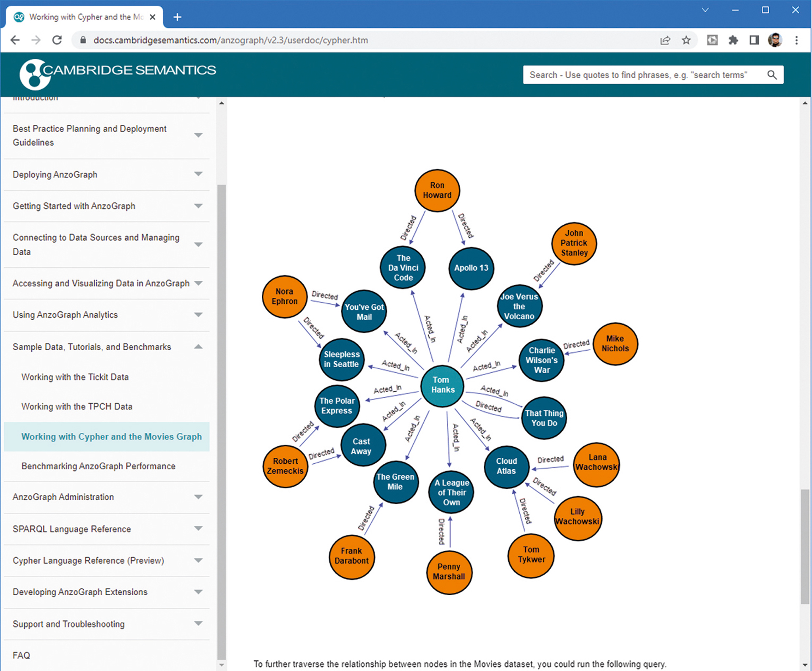Screen dimensions: 812x671
Task: Open a new browser tab
Action: pos(177,17)
